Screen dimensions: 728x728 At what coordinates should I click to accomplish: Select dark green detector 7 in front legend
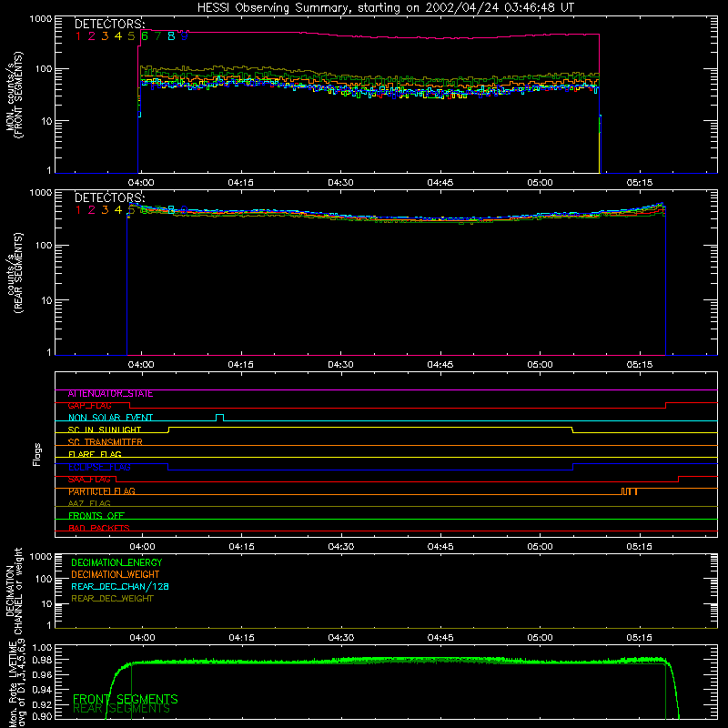coord(157,36)
